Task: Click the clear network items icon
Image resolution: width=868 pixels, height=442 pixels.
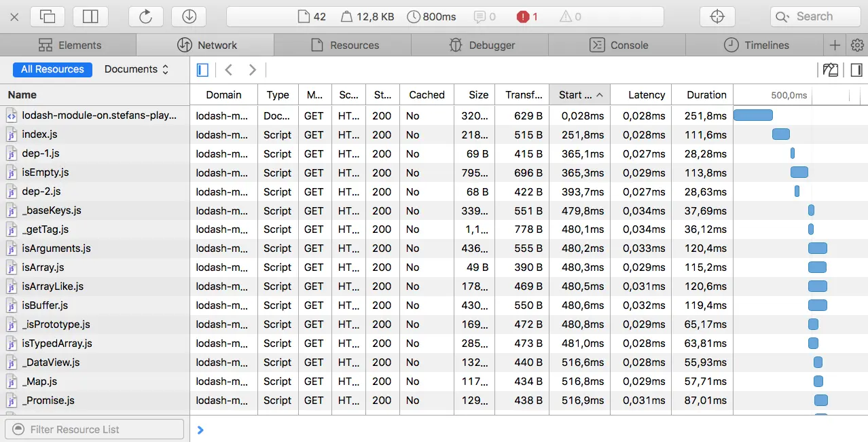Action: click(830, 69)
